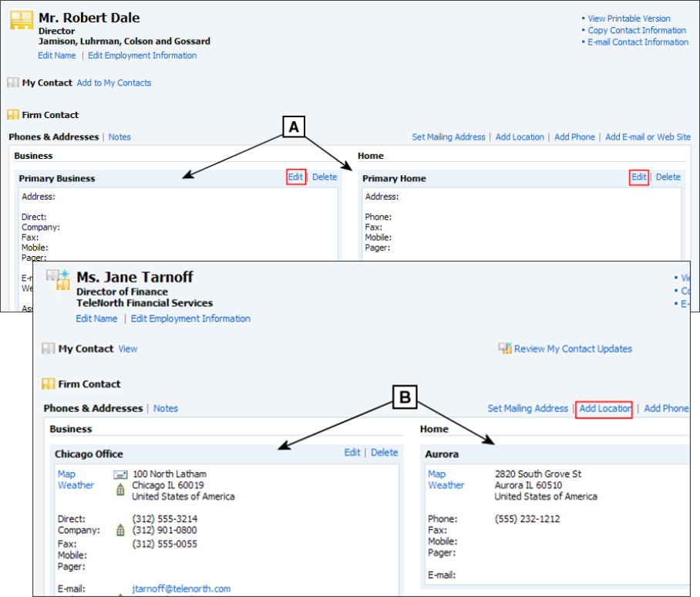Click the Firm Contact icon in Jane Tarnoff's window
Viewport: 700px width, 597px height.
pyautogui.click(x=49, y=384)
